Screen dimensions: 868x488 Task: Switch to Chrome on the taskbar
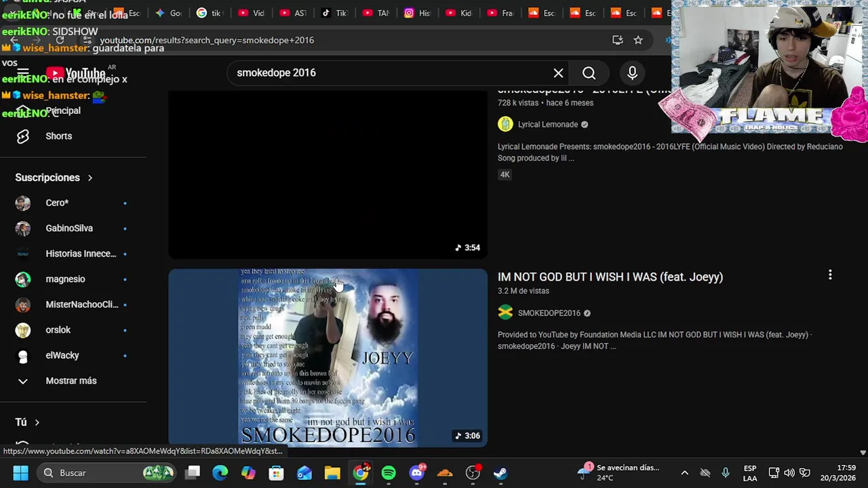coord(361,472)
